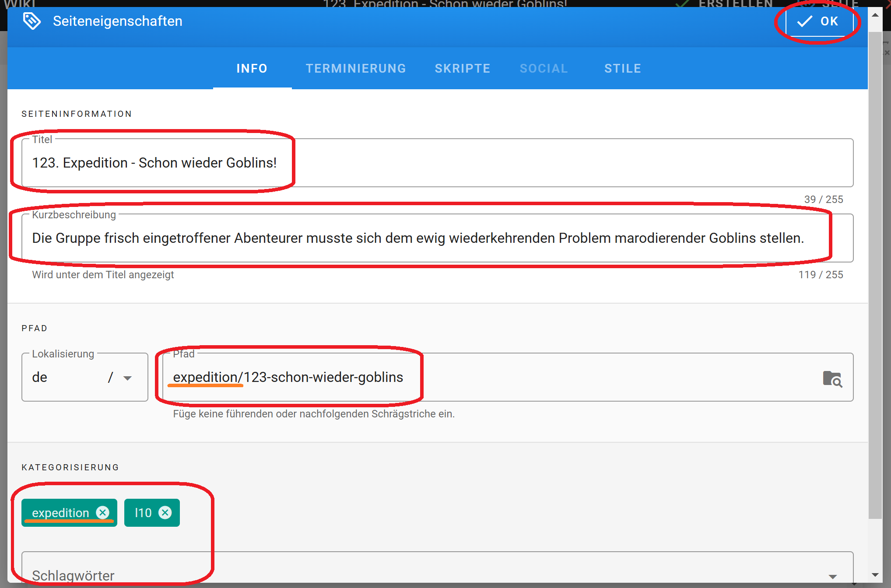The image size is (891, 588).
Task: Remove the expedition tag chip
Action: coord(103,512)
